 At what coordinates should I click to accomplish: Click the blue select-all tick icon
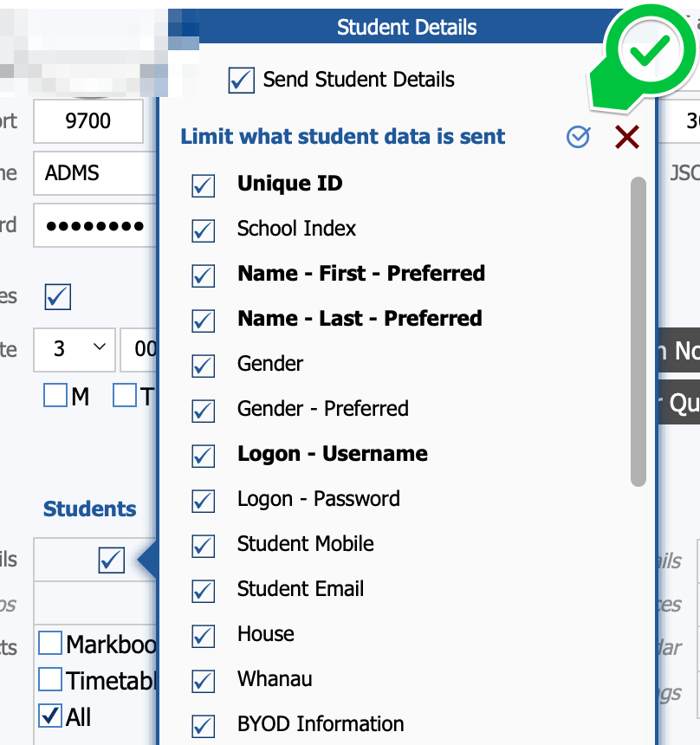coord(578,137)
